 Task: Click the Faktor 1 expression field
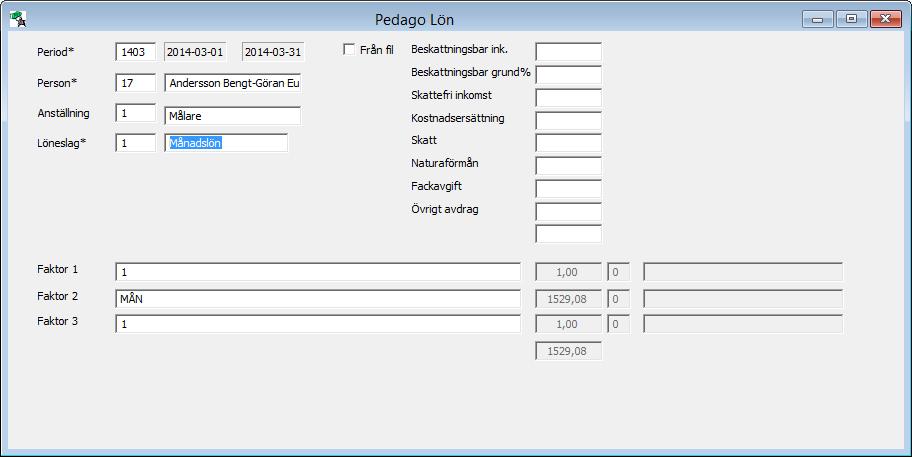click(x=318, y=272)
